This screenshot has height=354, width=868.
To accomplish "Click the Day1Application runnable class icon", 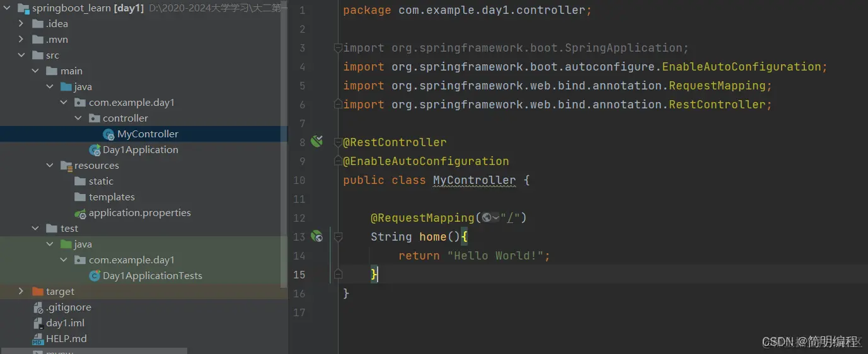I will (95, 150).
